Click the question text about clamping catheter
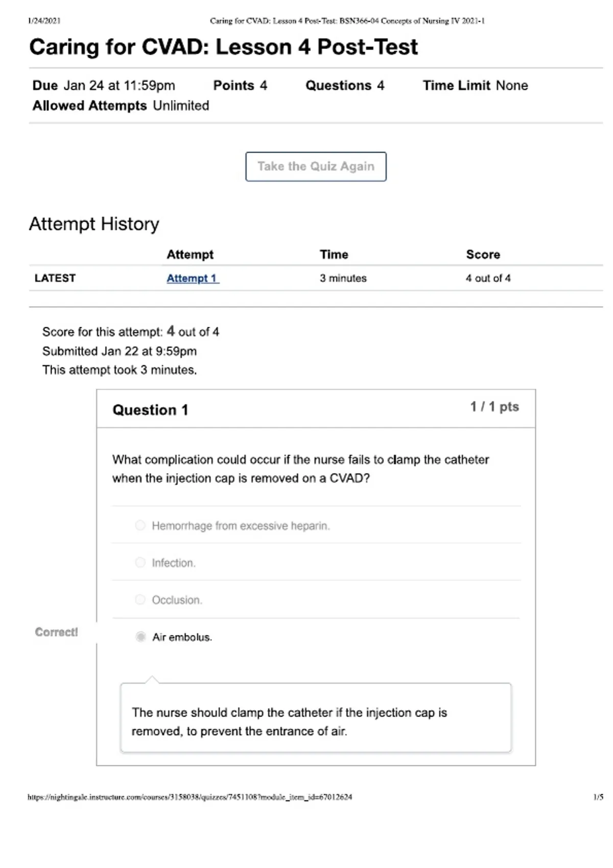The height and width of the screenshot is (868, 613). (300, 469)
